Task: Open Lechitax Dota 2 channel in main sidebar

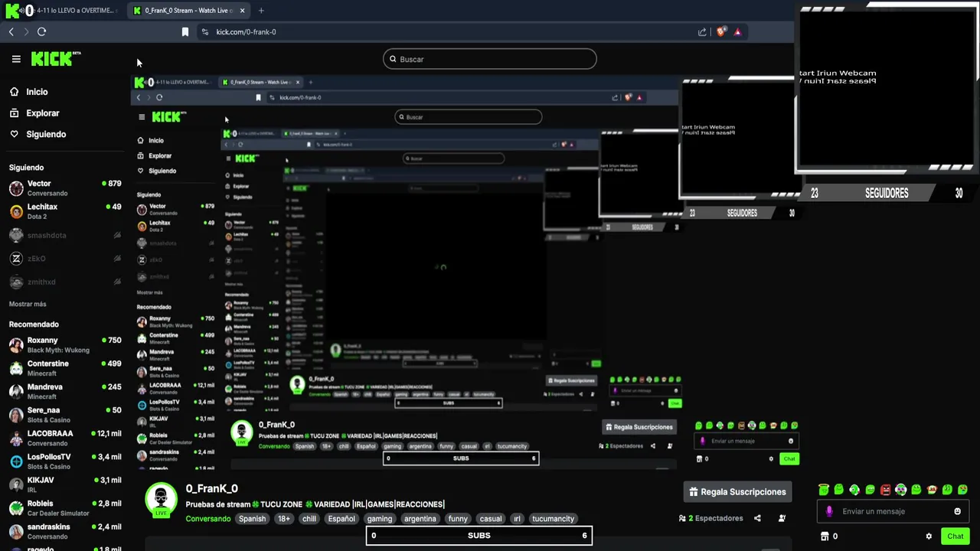Action: (x=65, y=211)
